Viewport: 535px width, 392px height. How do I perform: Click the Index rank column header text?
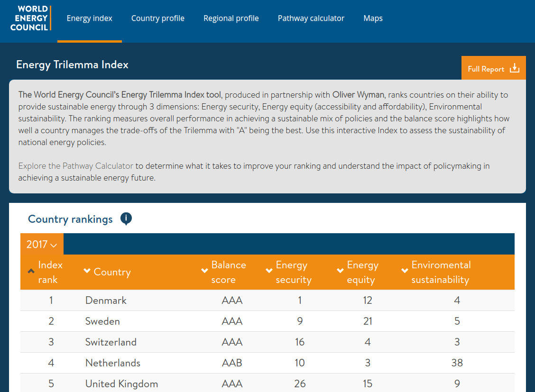[x=50, y=272]
